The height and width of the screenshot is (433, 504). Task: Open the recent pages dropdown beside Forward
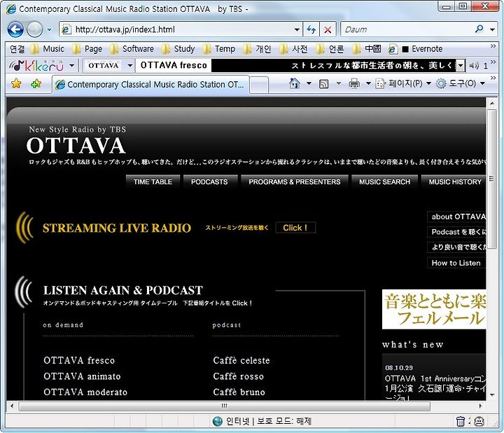[49, 29]
